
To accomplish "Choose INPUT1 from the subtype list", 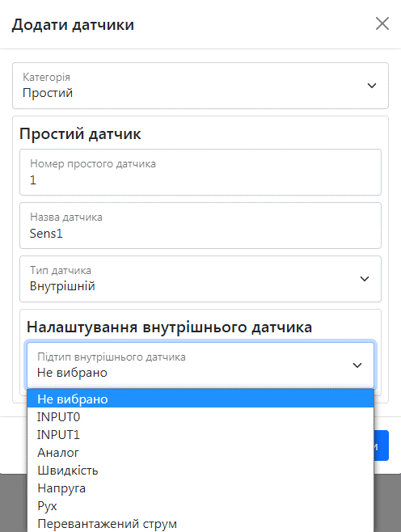I will pos(200,435).
